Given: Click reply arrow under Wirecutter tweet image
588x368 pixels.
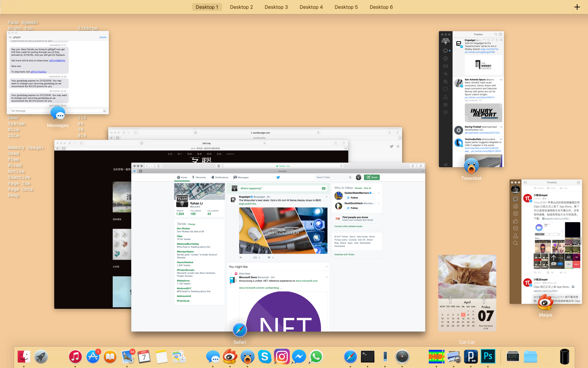Looking at the screenshot, I should click(x=241, y=258).
